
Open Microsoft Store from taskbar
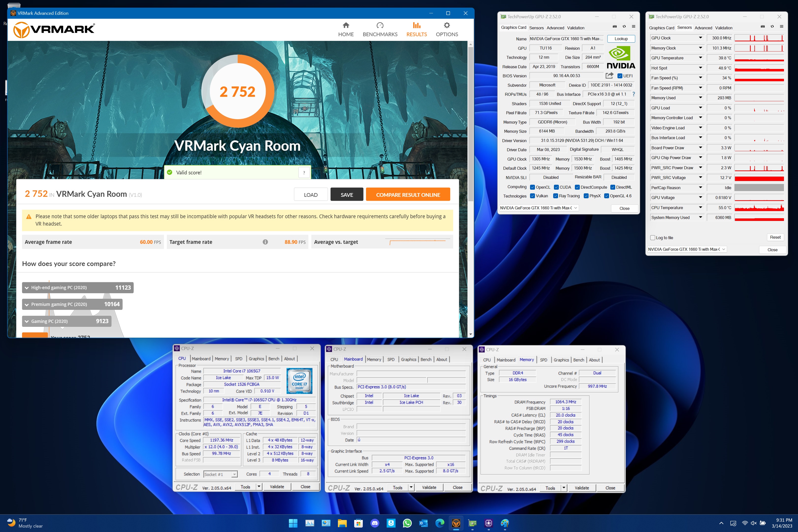(x=358, y=523)
